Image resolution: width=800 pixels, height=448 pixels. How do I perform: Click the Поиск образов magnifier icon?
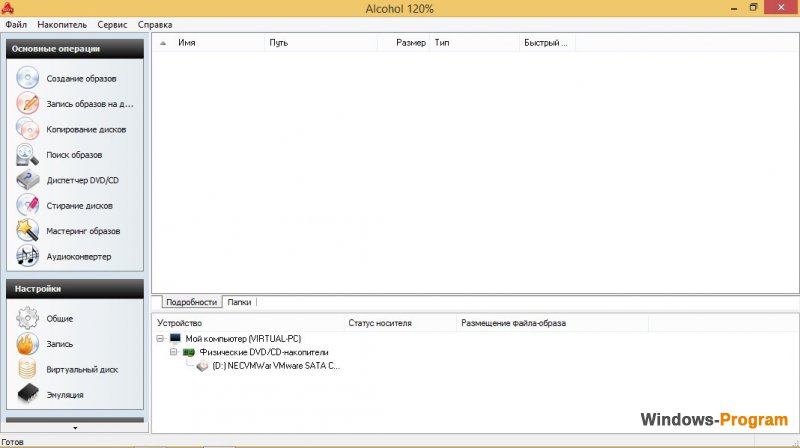pos(28,155)
